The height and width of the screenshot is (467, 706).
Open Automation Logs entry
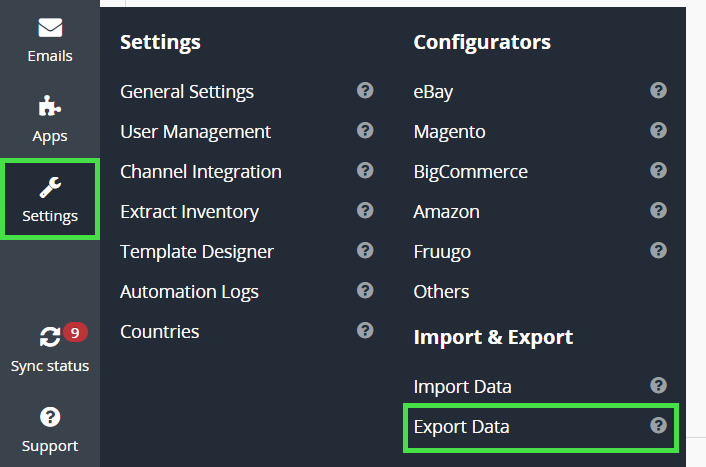pyautogui.click(x=189, y=291)
